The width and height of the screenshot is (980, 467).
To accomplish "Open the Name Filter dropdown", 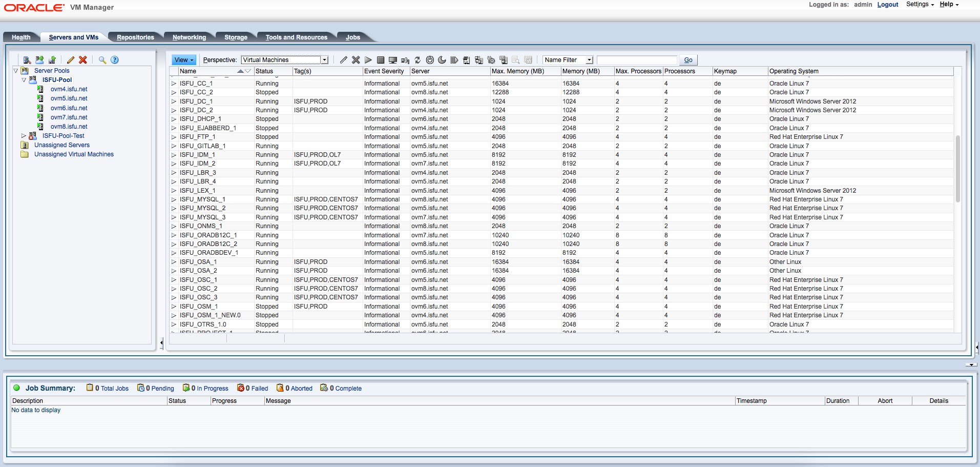I will 589,60.
